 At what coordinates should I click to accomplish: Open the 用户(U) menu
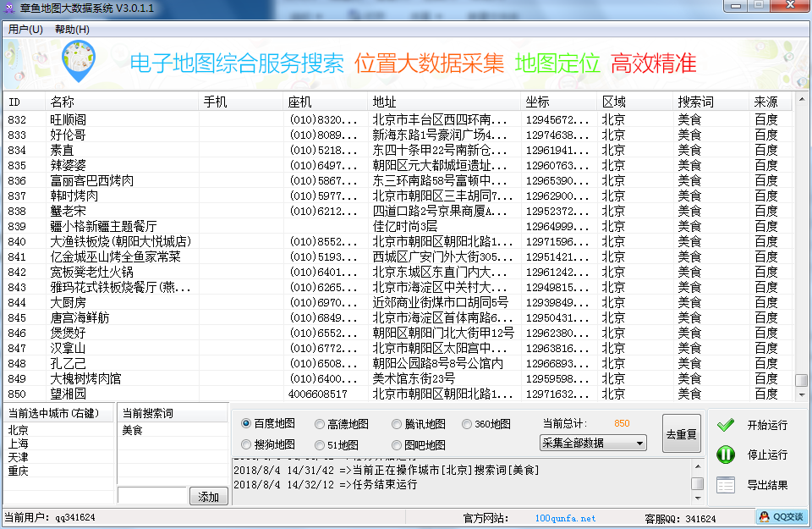(25, 29)
